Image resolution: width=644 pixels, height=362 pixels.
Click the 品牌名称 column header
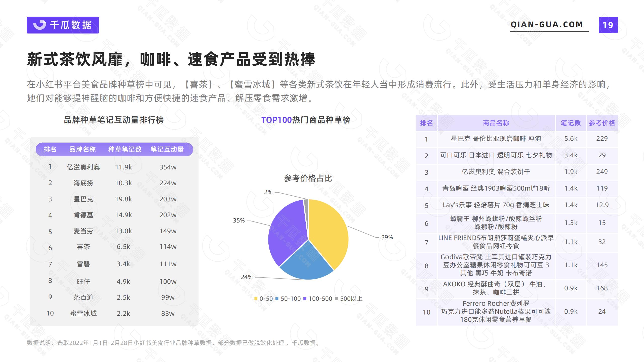(83, 150)
